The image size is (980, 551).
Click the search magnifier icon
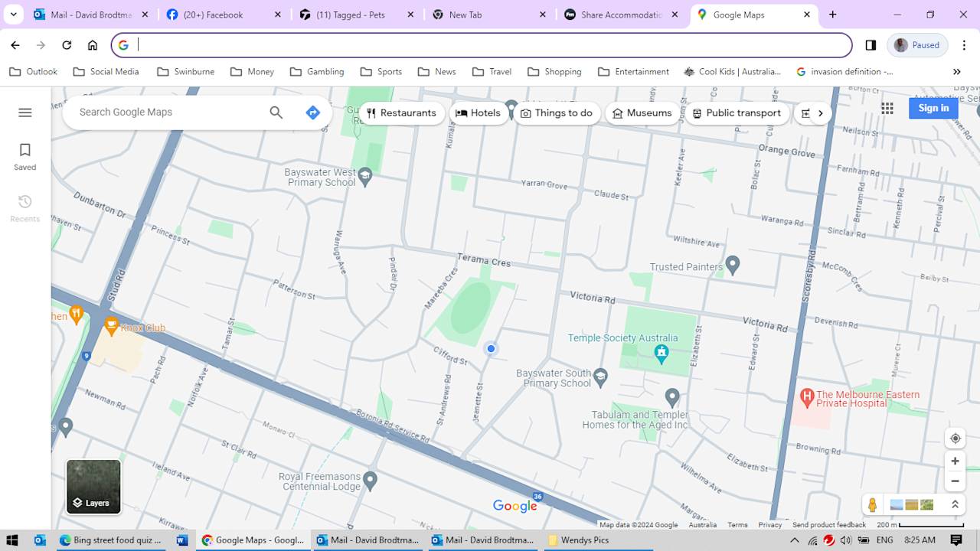[276, 112]
